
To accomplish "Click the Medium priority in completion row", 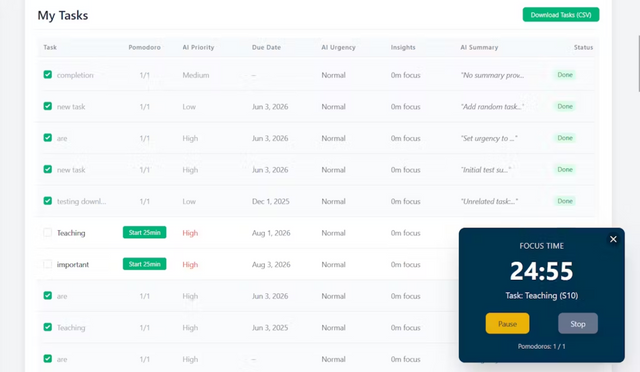I will [x=196, y=75].
